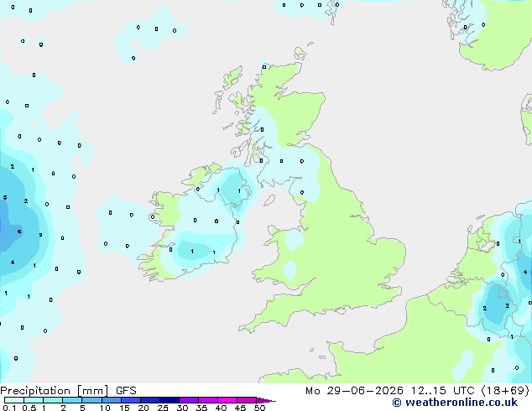Click the 'Mo 29-06-2026' date text
The width and height of the screenshot is (532, 411).
click(355, 391)
